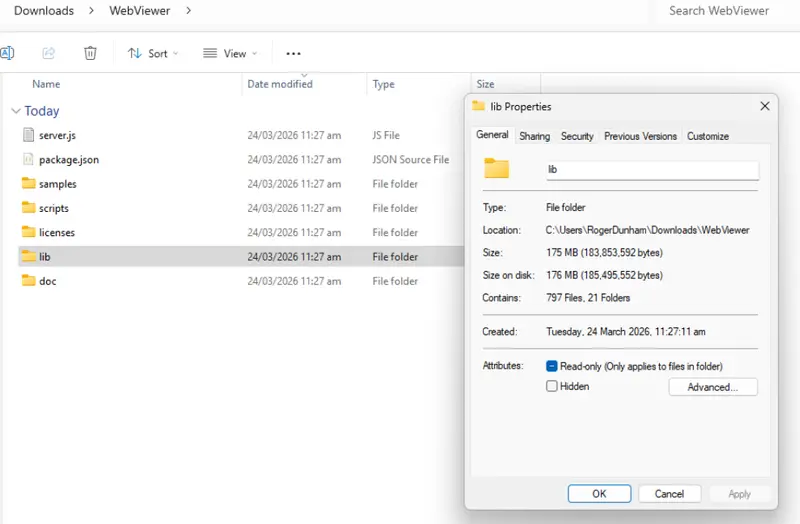Click the licenses folder icon

tap(29, 232)
